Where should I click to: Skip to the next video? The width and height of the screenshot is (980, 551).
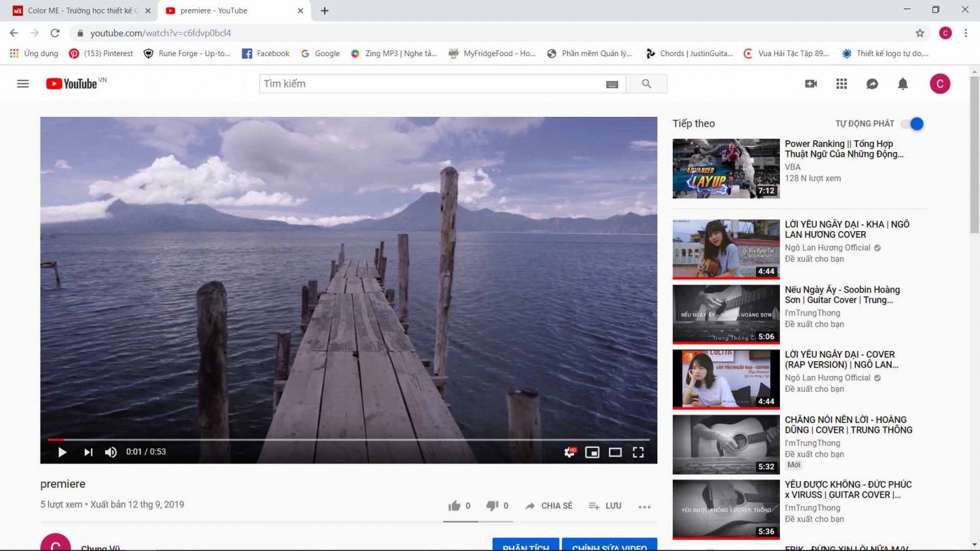tap(88, 452)
